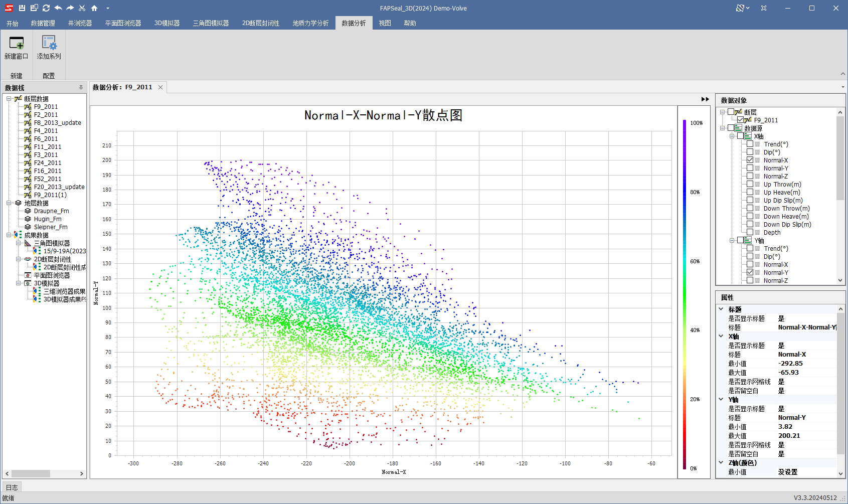
Task: Collapse the 地层数据 tree node
Action: pyautogui.click(x=9, y=203)
